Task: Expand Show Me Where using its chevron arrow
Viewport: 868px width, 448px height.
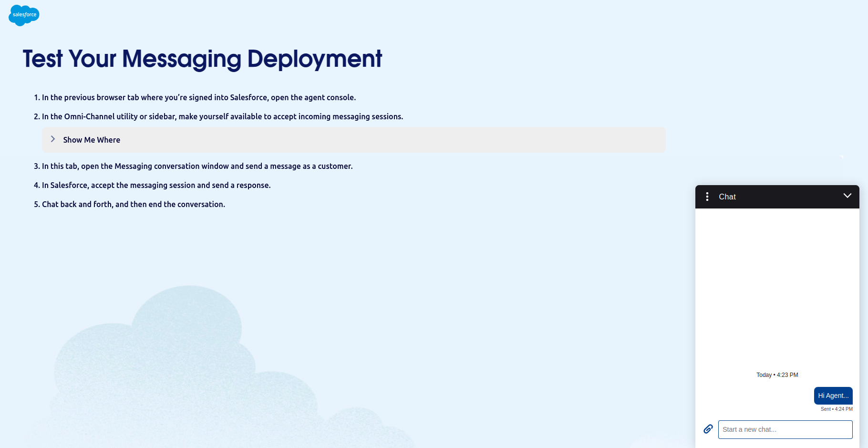Action: (x=53, y=139)
